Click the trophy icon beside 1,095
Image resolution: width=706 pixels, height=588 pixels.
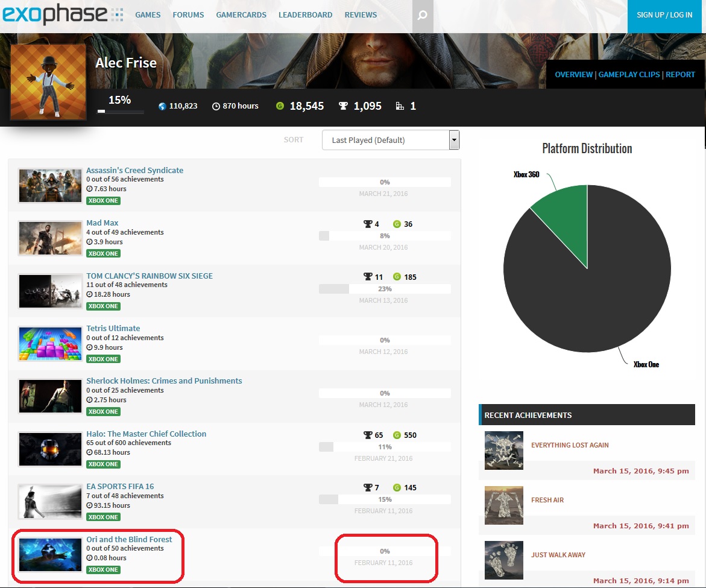tap(343, 106)
